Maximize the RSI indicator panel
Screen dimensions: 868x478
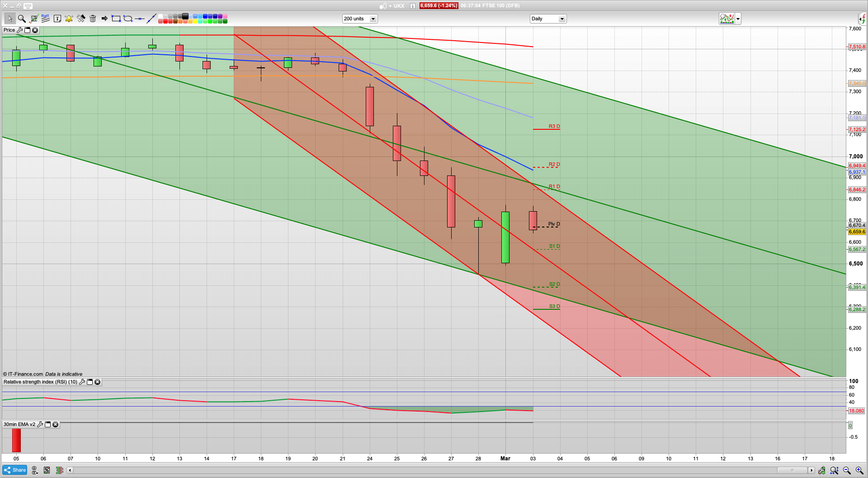pyautogui.click(x=90, y=382)
